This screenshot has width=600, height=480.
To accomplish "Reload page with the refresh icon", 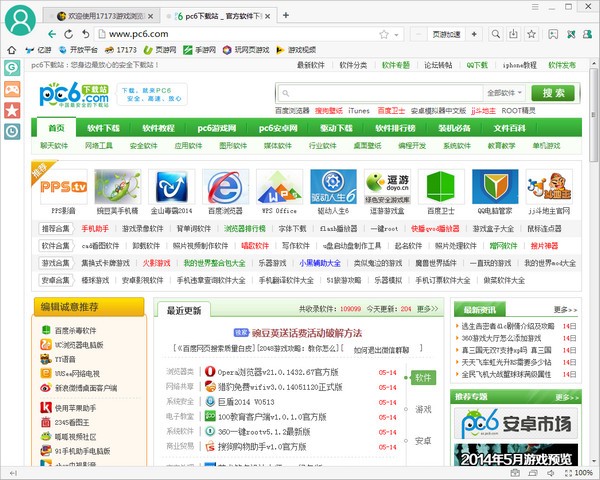I will click(68, 34).
